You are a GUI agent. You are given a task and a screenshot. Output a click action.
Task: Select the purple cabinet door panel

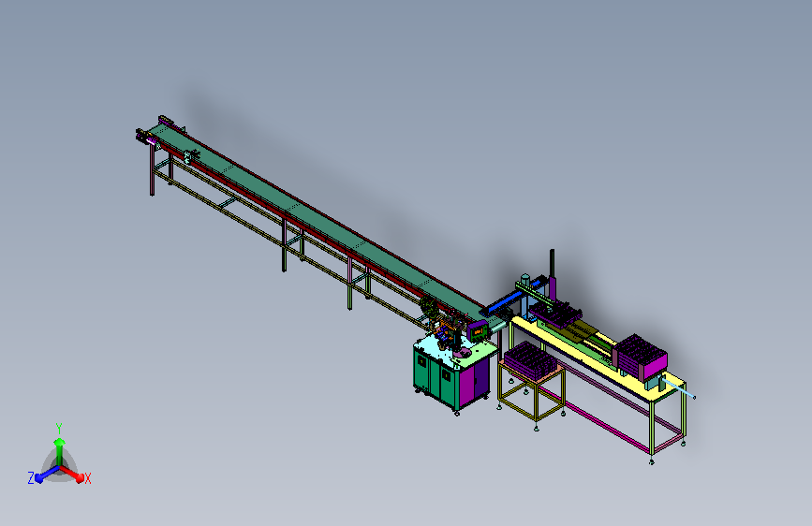(473, 382)
